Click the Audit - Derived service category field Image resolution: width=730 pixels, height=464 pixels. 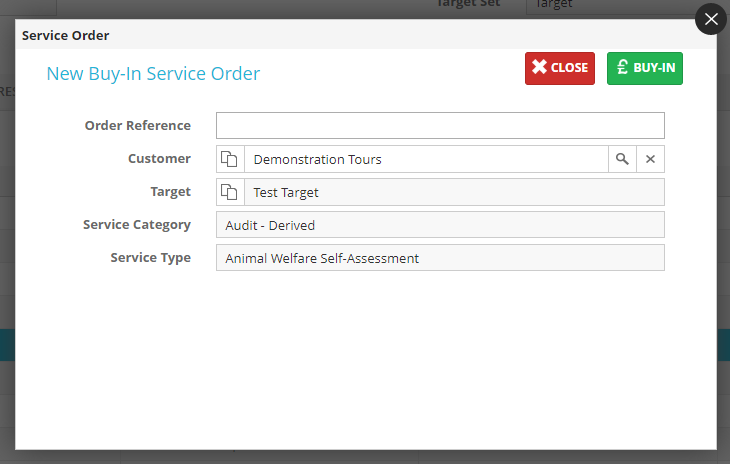point(440,225)
